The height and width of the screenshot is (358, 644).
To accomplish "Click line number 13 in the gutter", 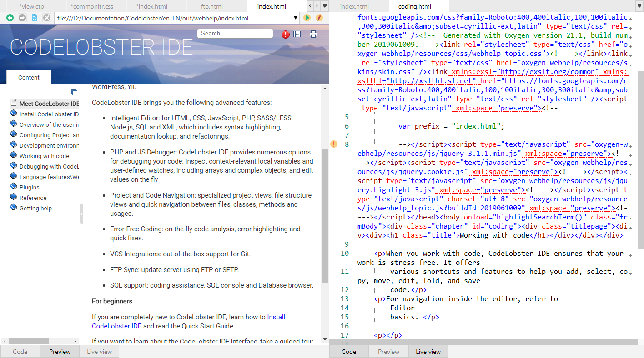I will coord(345,299).
